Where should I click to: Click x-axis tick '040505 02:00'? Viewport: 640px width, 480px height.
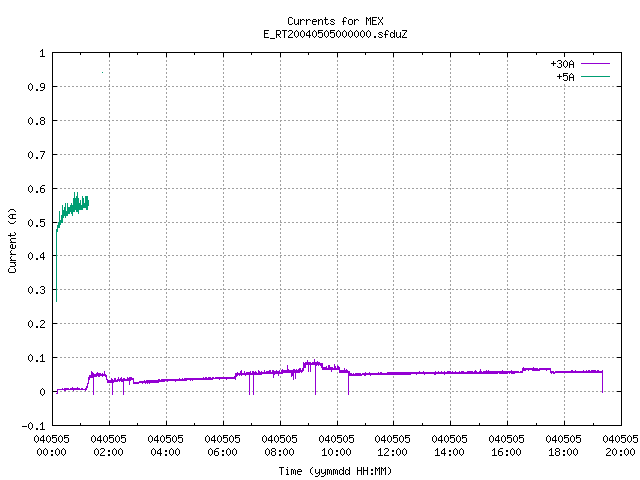[x=109, y=445]
